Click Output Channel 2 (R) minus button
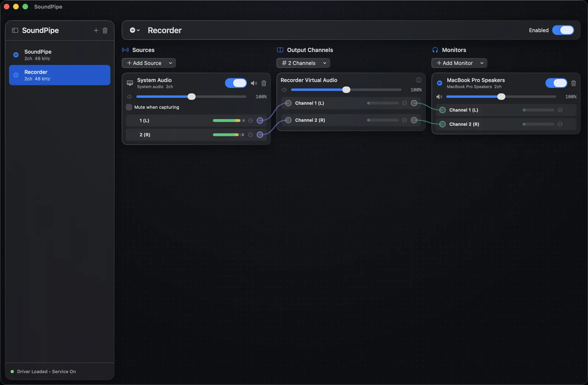Image resolution: width=588 pixels, height=385 pixels. tap(405, 120)
